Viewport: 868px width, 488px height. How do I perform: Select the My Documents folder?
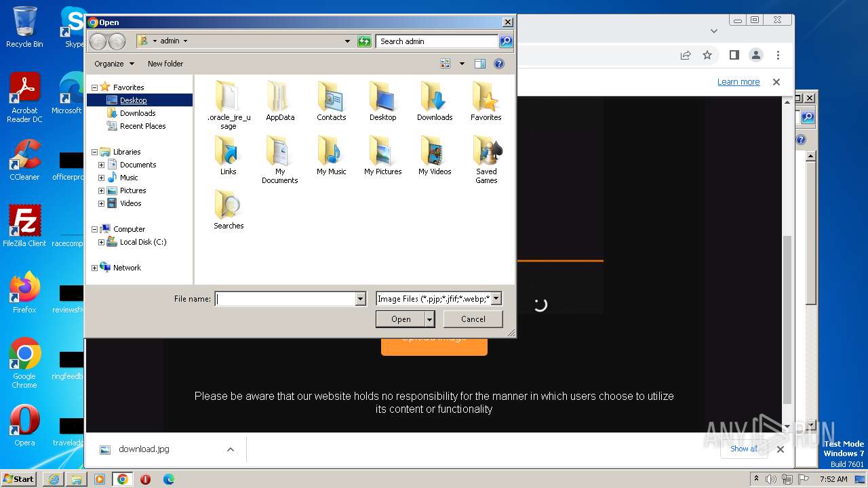280,160
